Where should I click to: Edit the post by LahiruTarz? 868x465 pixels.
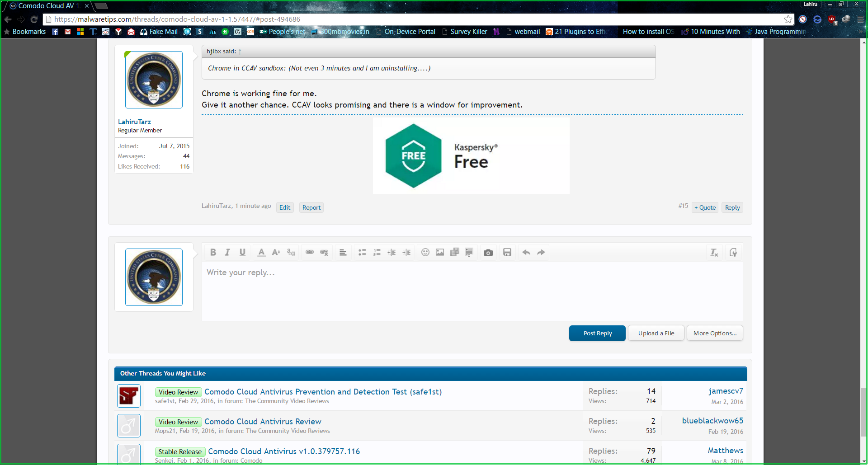(x=285, y=207)
